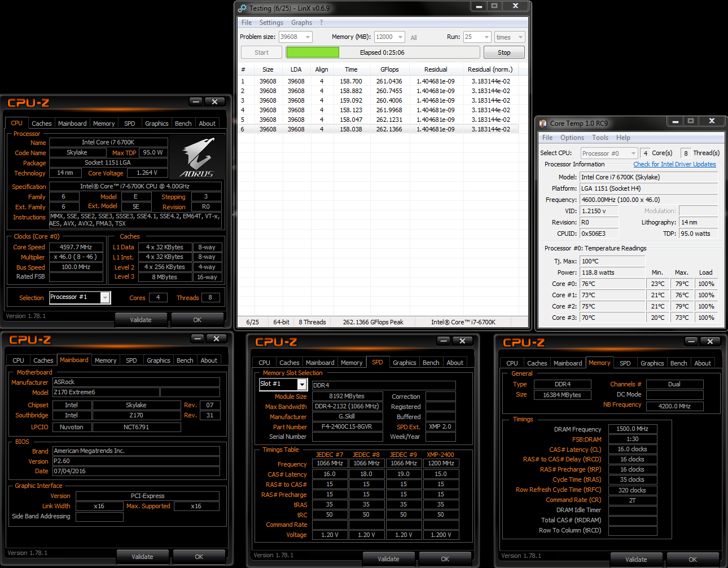This screenshot has height=568, width=728.
Task: Click Core Temp Tj. Max value 100°C
Action: point(612,261)
